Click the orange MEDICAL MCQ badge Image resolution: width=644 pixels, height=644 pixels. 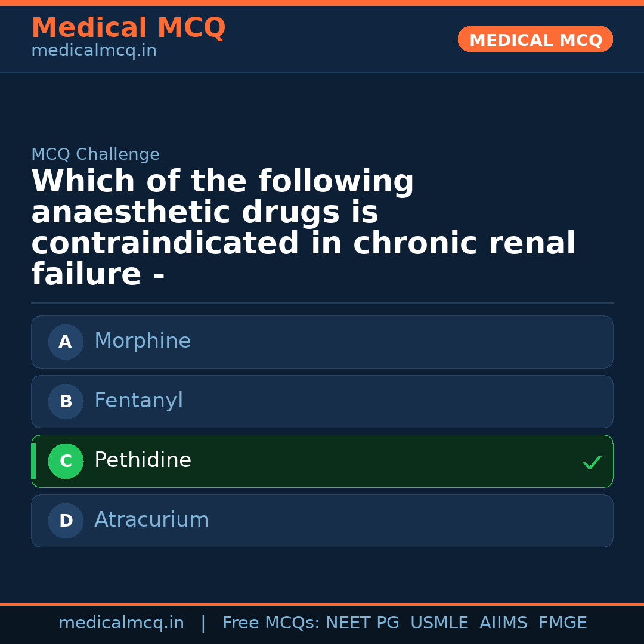(x=535, y=40)
